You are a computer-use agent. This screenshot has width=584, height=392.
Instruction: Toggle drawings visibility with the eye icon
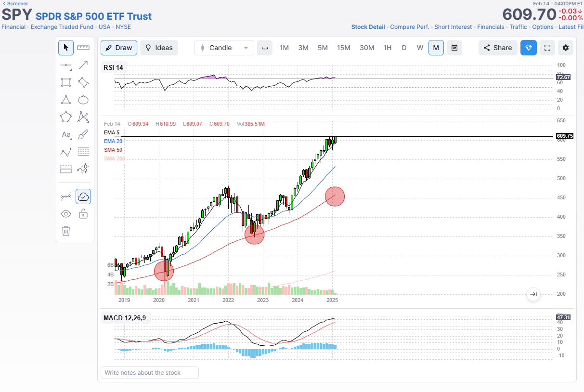[x=66, y=214]
